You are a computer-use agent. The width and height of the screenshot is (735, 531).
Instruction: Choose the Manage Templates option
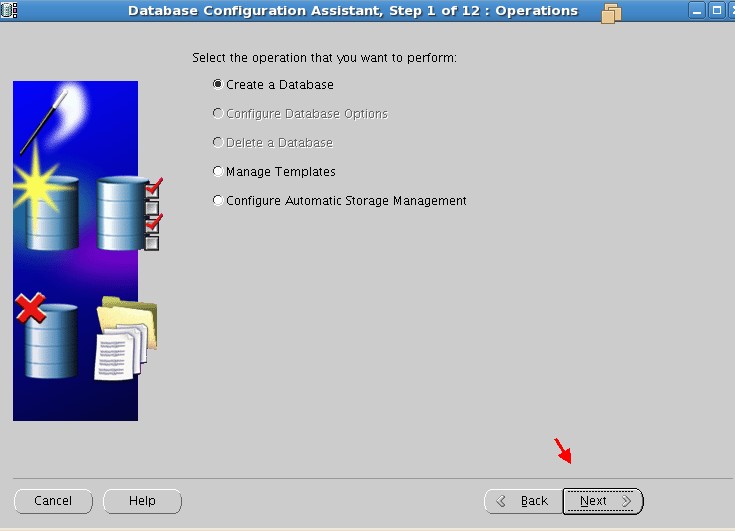(274, 172)
